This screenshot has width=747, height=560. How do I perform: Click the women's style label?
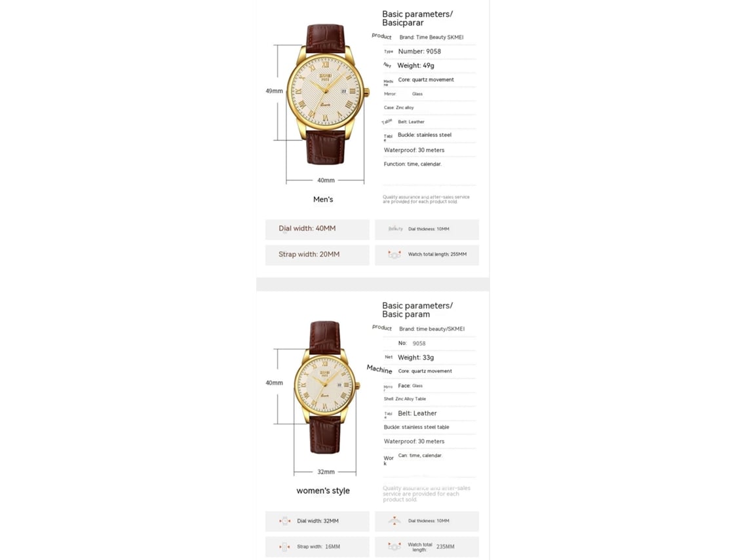click(x=323, y=491)
